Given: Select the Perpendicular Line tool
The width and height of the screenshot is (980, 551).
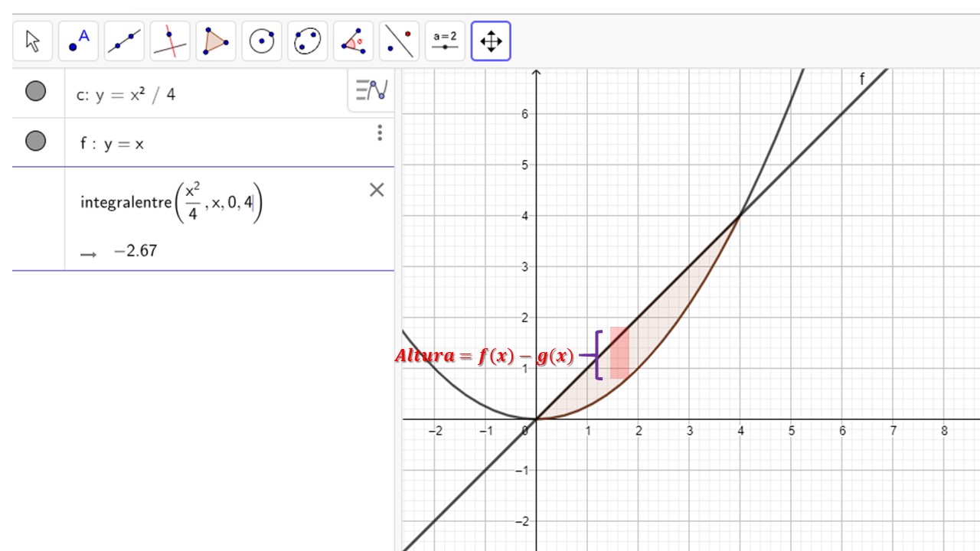Looking at the screenshot, I should [170, 41].
